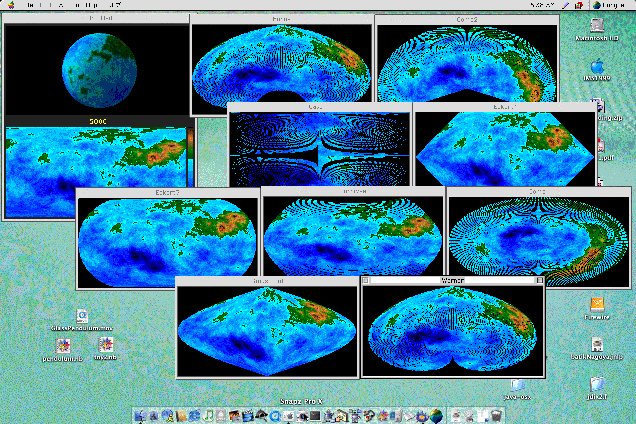Open QuickTime Player icon in the Dock

[275, 416]
